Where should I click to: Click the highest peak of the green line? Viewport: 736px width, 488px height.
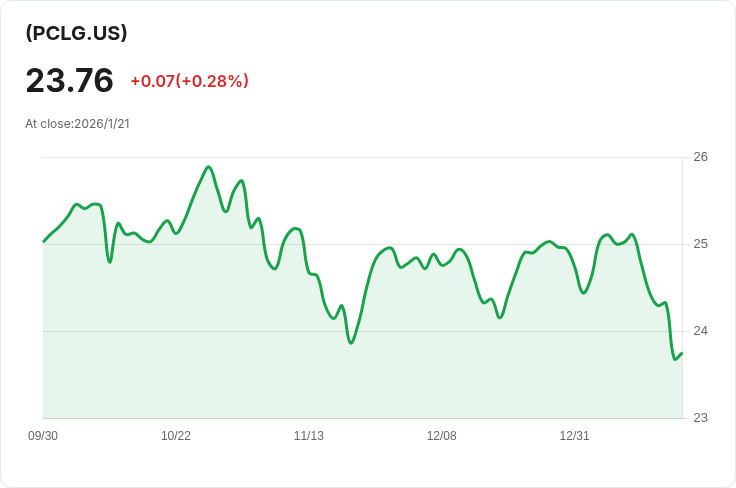(209, 167)
